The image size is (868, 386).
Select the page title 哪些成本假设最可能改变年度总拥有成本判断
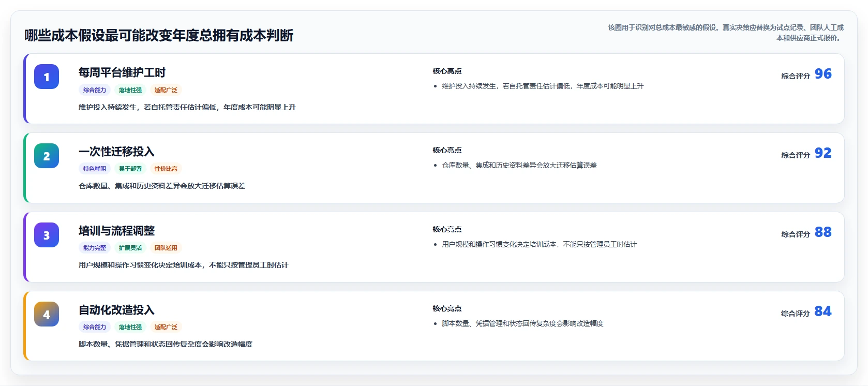pyautogui.click(x=159, y=35)
